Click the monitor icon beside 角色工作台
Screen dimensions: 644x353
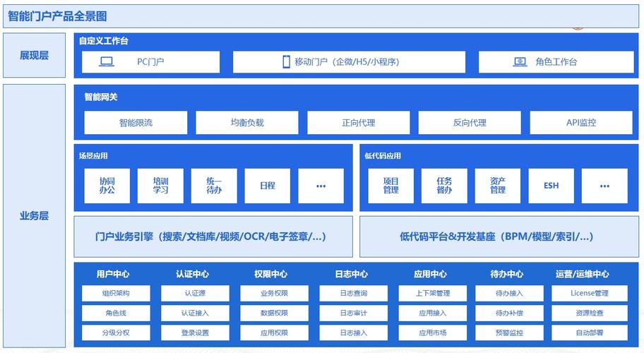click(x=520, y=62)
